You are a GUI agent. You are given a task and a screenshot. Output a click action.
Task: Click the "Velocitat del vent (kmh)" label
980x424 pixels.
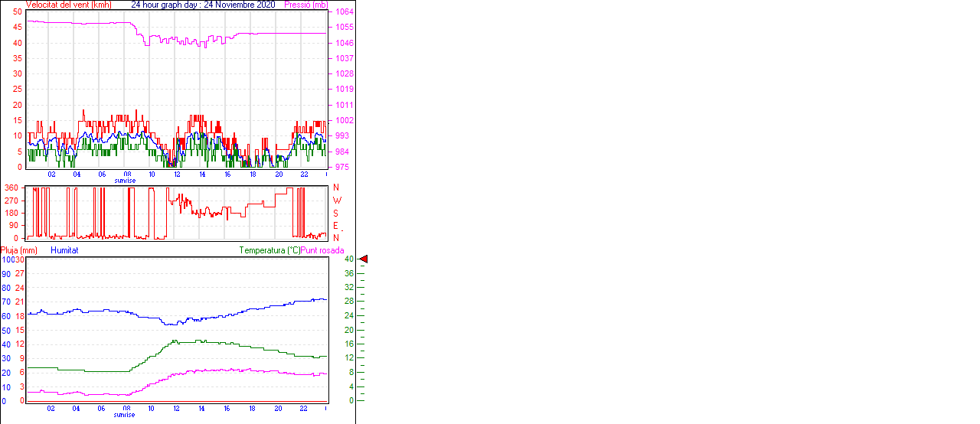click(x=69, y=5)
